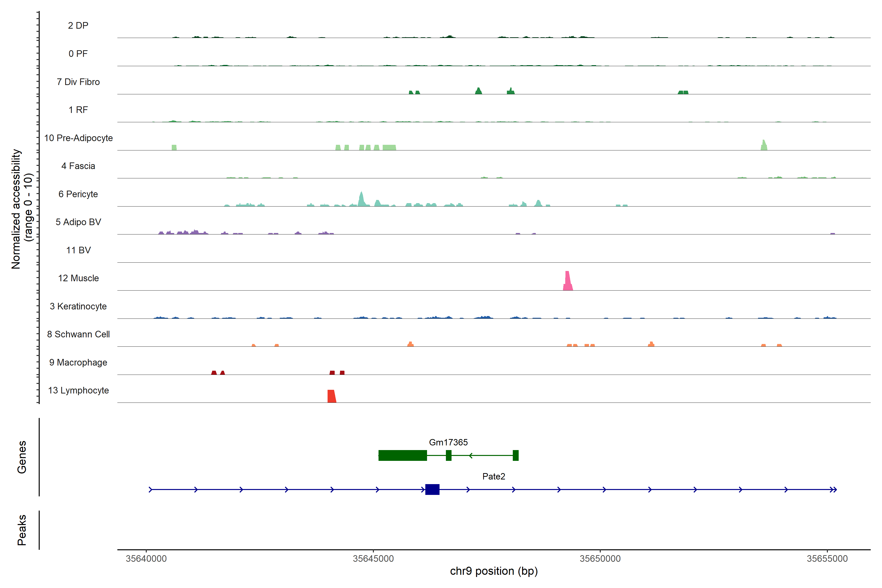Image resolution: width=882 pixels, height=588 pixels.
Task: Click the Genes panel label
Action: pos(22,457)
